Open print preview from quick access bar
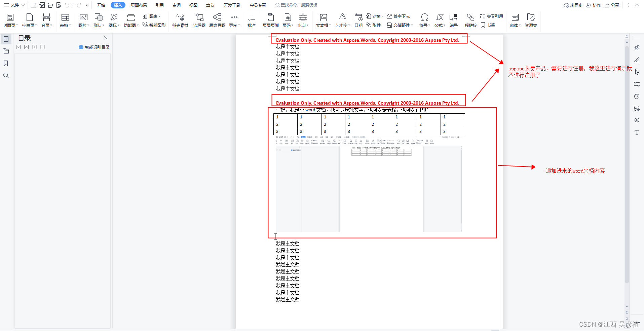Viewport: 644px width, 331px height. point(59,5)
